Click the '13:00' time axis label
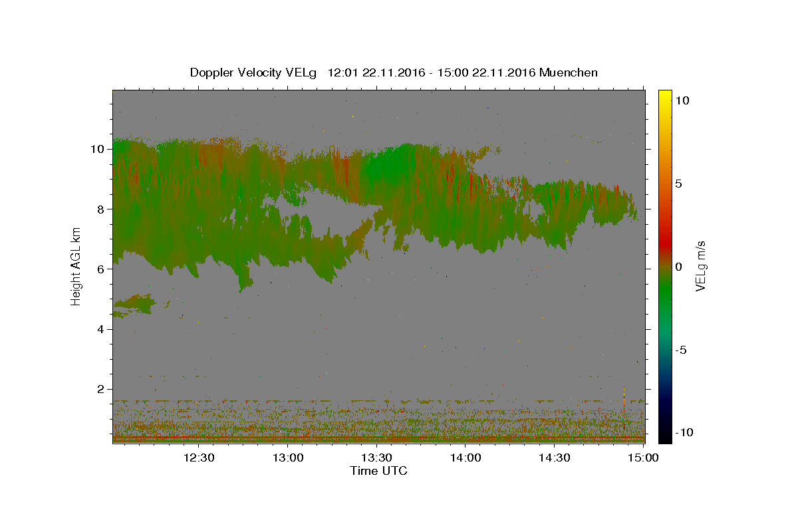This screenshot has height=532, width=798. coord(289,458)
